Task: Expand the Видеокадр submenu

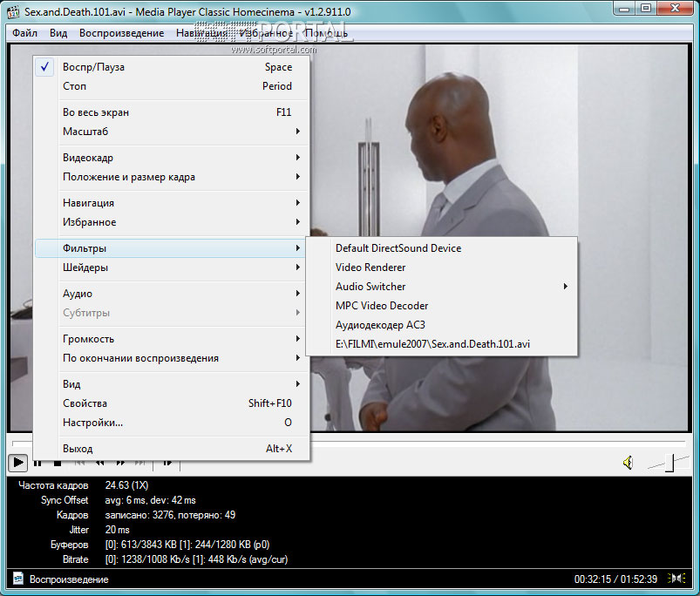Action: tap(171, 158)
